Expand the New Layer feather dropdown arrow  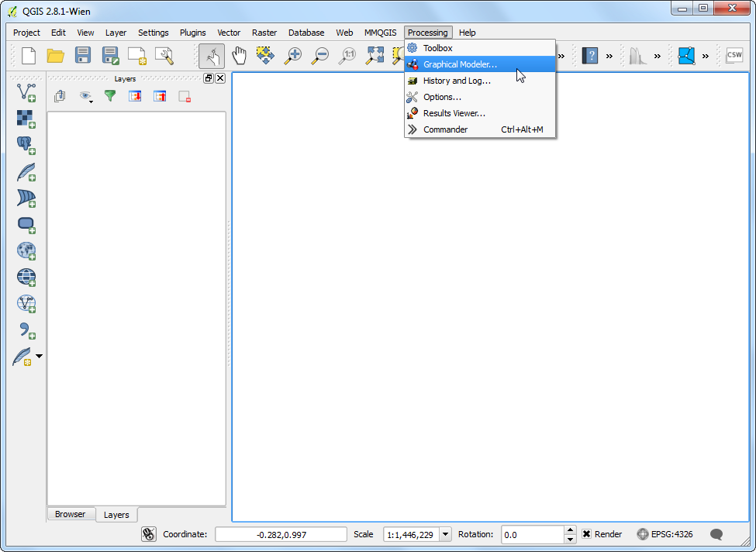39,357
